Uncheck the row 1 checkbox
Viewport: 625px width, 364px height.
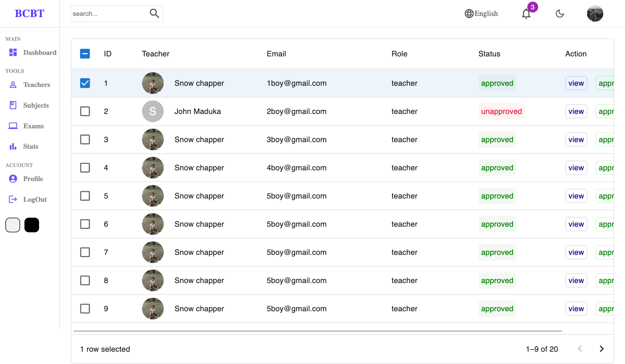85,83
